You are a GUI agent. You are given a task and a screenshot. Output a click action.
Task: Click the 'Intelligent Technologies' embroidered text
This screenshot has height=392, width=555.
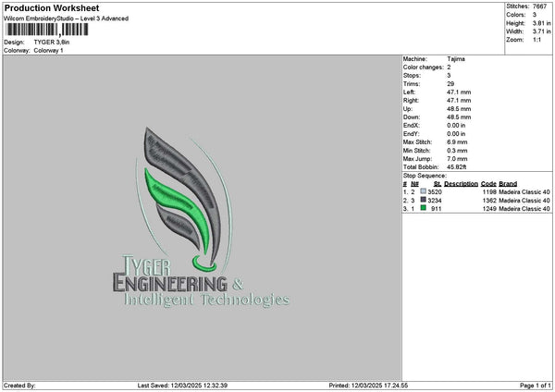point(206,300)
